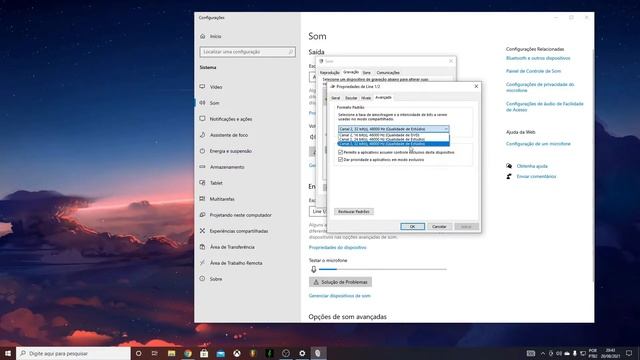Toggle exclusive mode priority checkbox

tap(340, 160)
